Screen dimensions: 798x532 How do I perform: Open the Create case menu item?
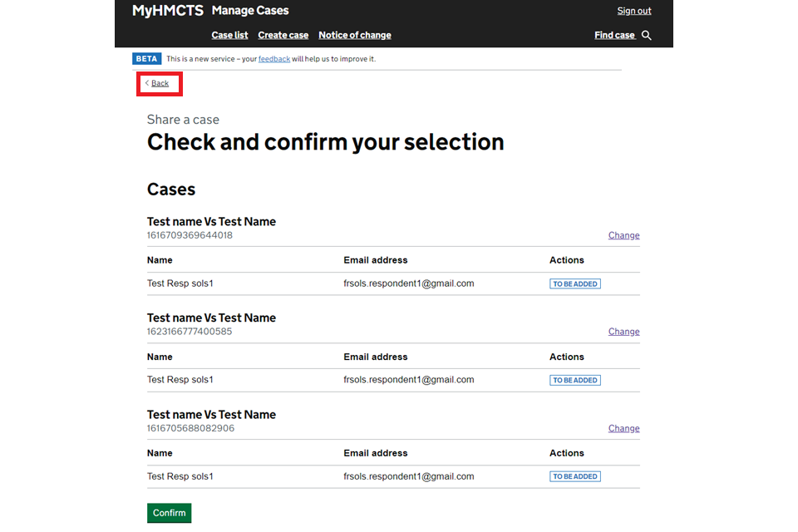pos(283,35)
